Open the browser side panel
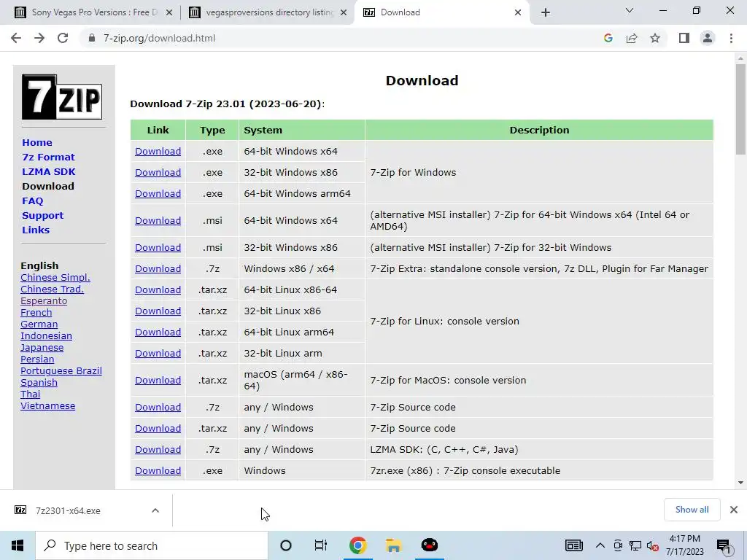The width and height of the screenshot is (747, 560). pos(684,38)
